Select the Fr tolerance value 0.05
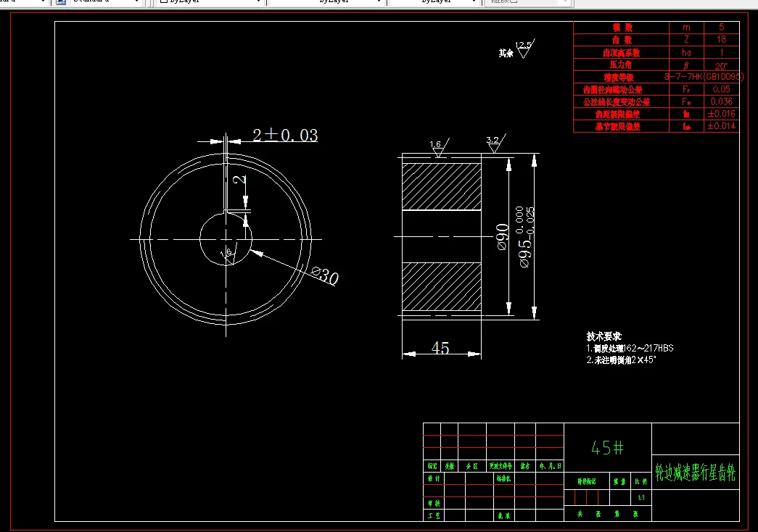This screenshot has width=758, height=532. tap(721, 89)
